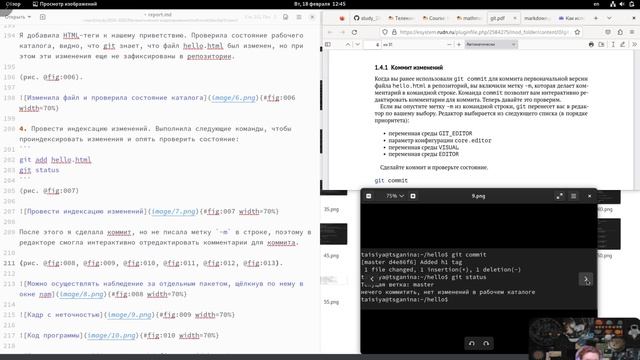Zoom in button in image viewer header
The height and width of the screenshot is (360, 640).
pos(413,196)
